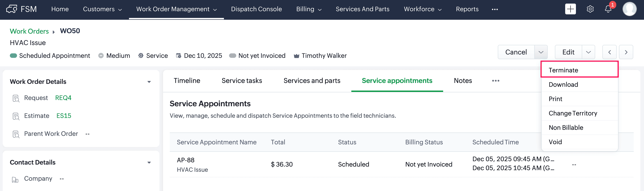Viewport: 644px width, 191px height.
Task: Open the Cancel button dropdown arrow
Action: tap(541, 52)
